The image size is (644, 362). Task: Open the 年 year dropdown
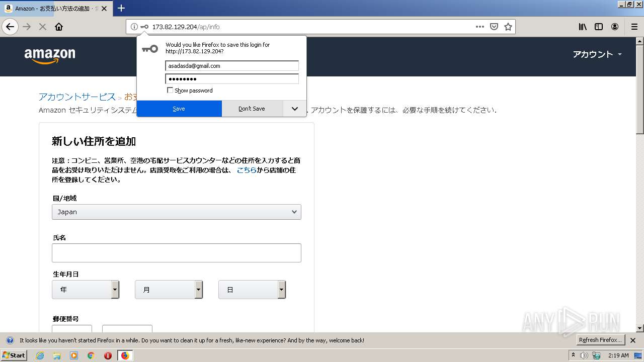click(86, 290)
